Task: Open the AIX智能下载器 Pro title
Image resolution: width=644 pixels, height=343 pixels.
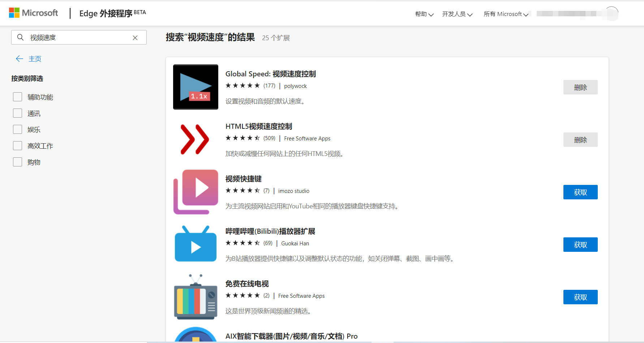Action: (x=292, y=336)
